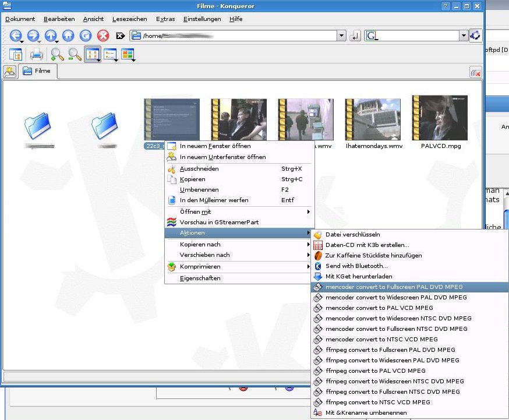Click the Konqueror window menu icon
509x420 pixels.
7,6
